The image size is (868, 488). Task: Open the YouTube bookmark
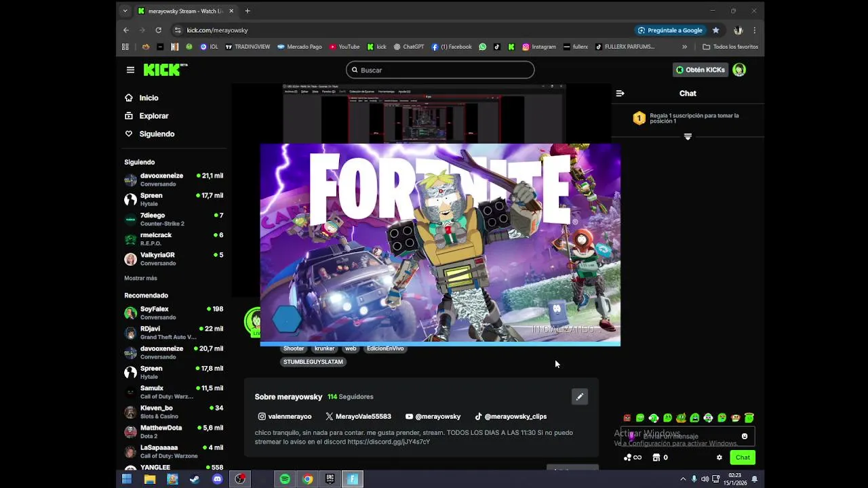click(344, 47)
